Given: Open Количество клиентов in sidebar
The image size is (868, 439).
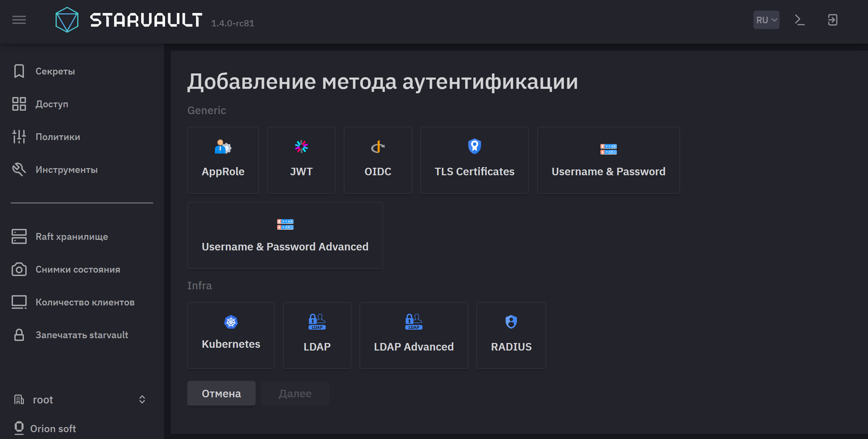Looking at the screenshot, I should tap(85, 302).
